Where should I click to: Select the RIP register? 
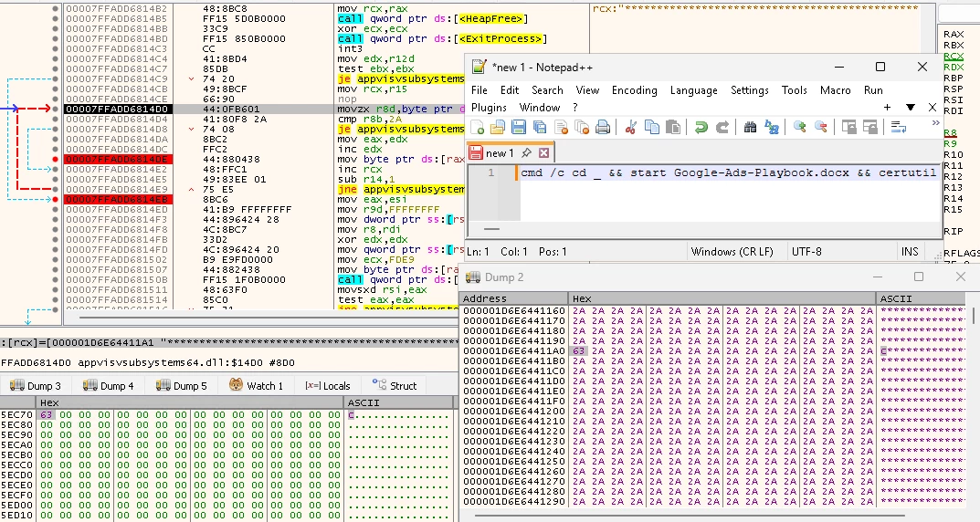pos(953,231)
